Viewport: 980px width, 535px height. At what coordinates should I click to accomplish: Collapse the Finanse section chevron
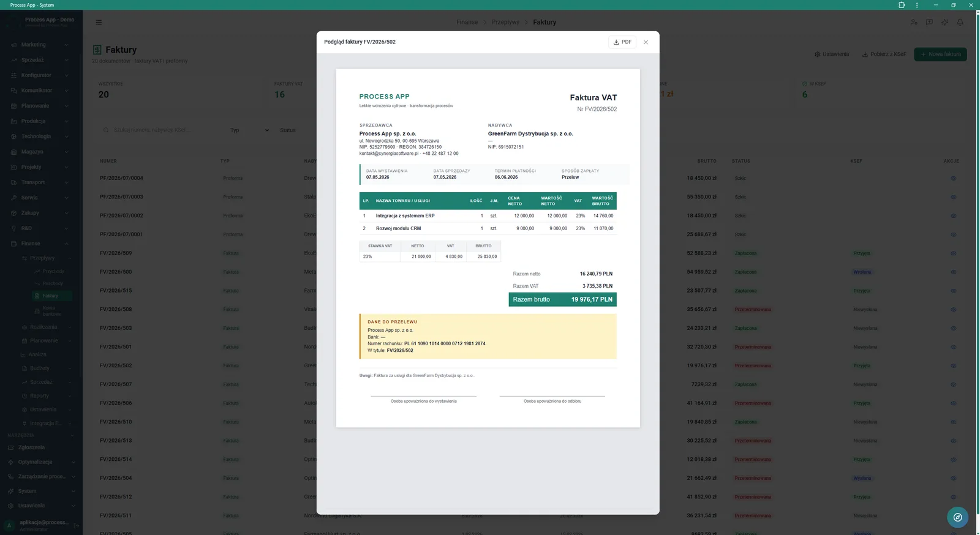(x=67, y=244)
